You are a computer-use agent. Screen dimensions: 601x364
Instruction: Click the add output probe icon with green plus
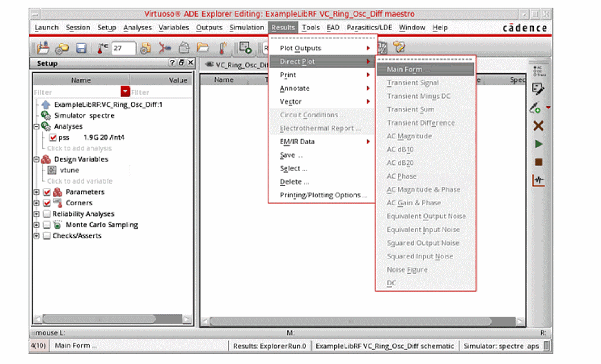click(x=536, y=108)
